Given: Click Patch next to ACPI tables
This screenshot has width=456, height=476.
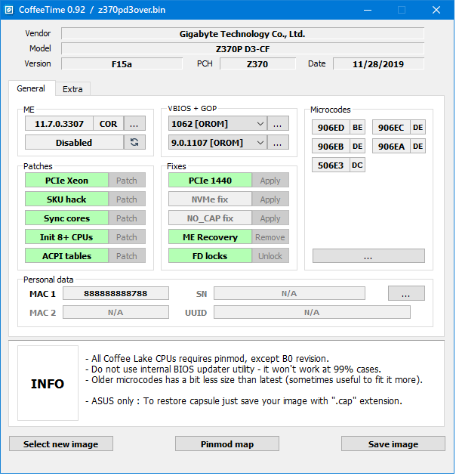Looking at the screenshot, I should 127,256.
